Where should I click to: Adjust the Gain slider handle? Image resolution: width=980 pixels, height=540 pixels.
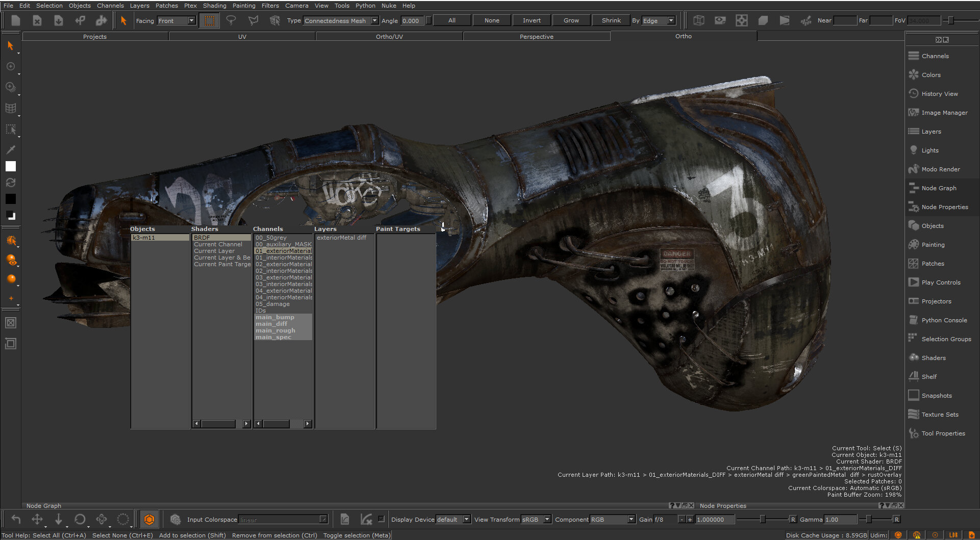pyautogui.click(x=762, y=519)
